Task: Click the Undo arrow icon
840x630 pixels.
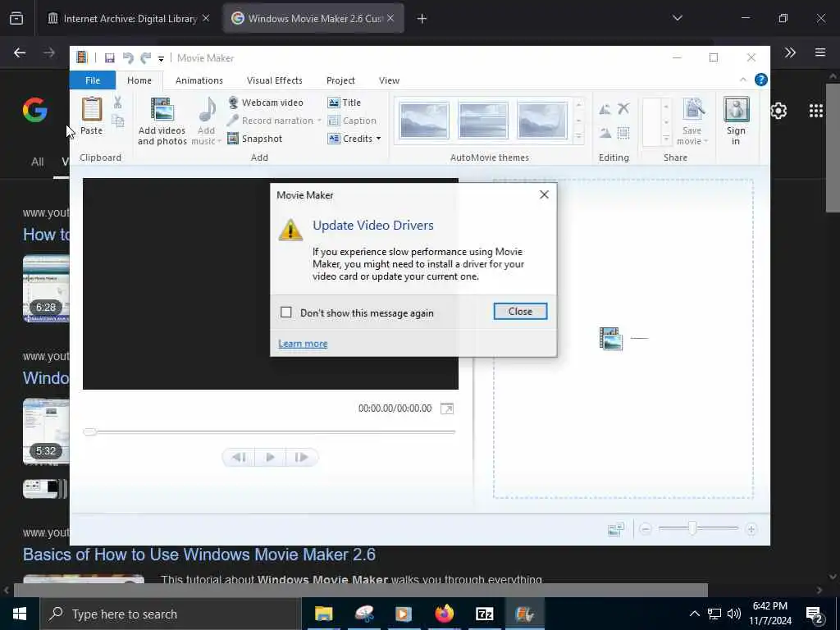Action: tap(128, 58)
